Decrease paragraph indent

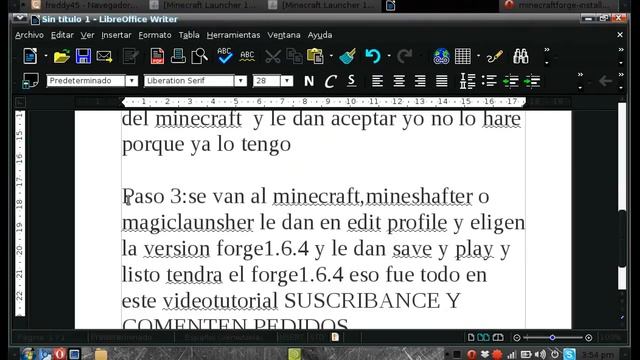[511, 81]
